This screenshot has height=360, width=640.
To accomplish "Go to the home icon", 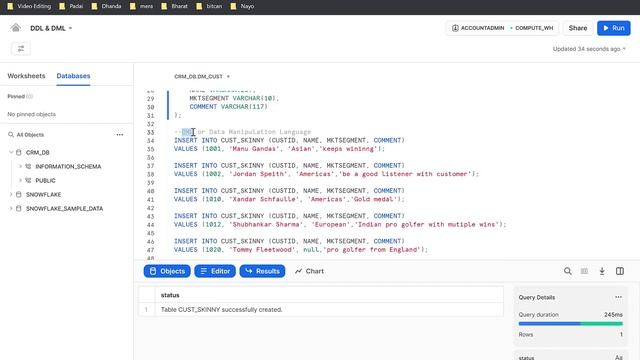I will 16,28.
